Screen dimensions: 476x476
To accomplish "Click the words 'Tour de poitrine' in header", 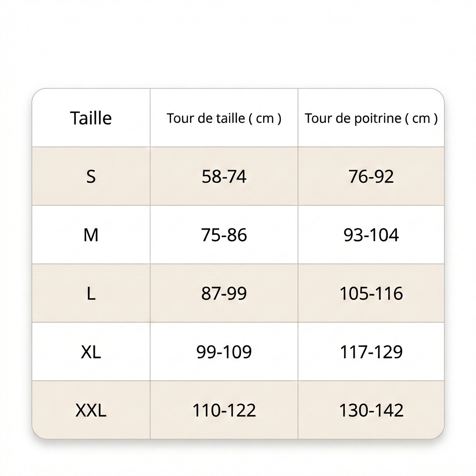I will click(x=353, y=118).
